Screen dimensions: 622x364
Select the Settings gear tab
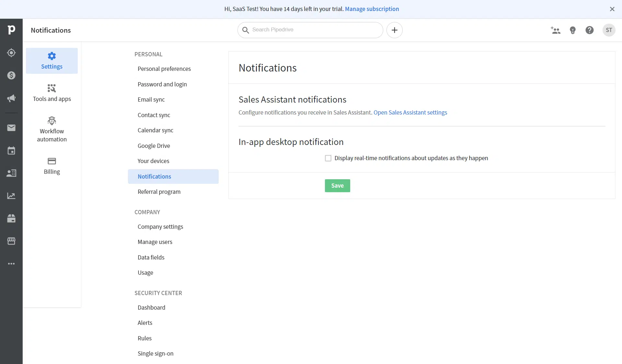pos(52,61)
